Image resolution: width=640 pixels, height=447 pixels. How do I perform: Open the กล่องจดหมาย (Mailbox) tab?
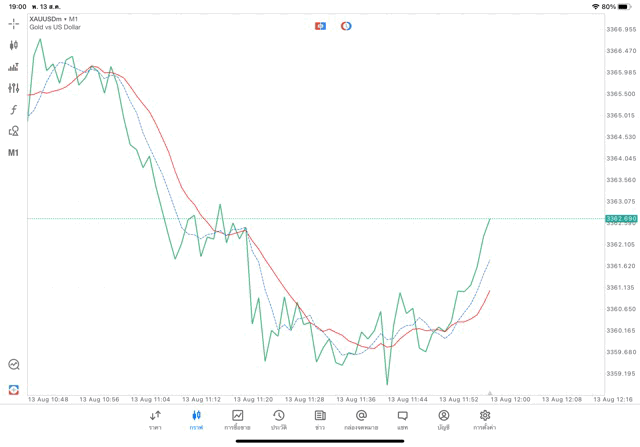click(x=361, y=420)
